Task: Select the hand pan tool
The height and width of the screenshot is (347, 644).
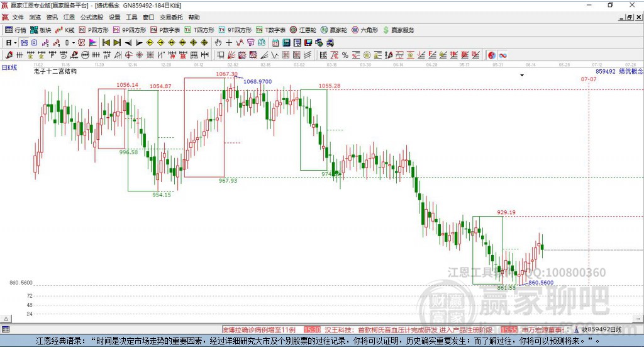Action: click(x=218, y=43)
